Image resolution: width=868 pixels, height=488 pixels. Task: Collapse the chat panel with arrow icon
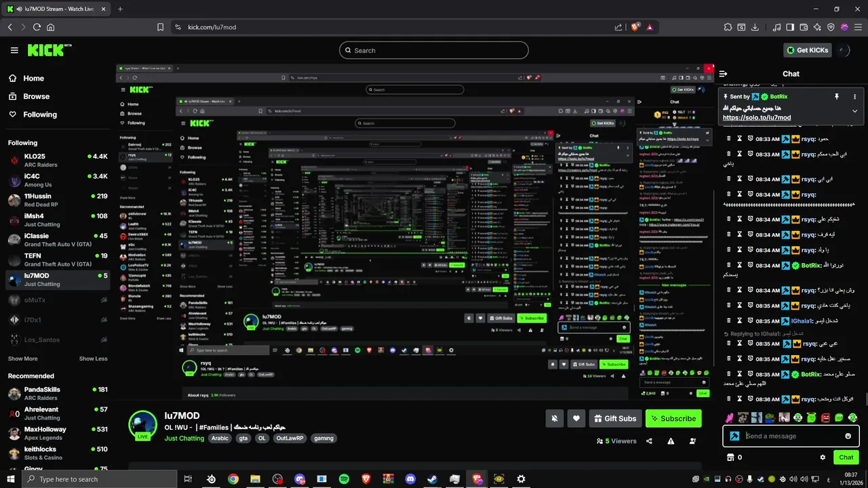point(723,74)
